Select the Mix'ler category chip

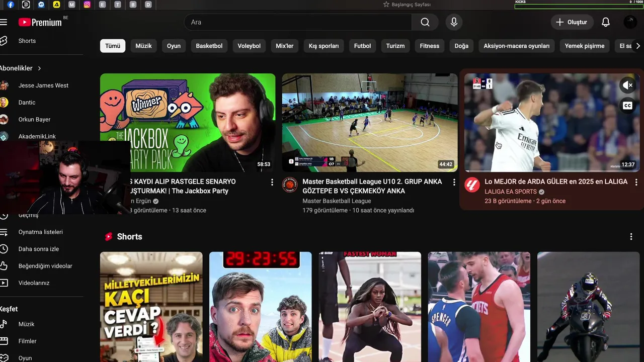pos(285,46)
